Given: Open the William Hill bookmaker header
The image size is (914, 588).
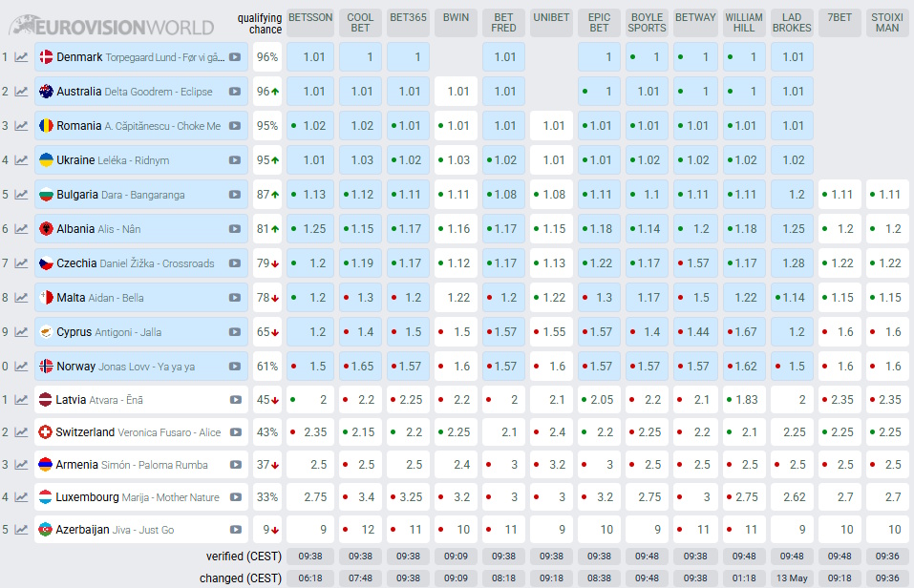Looking at the screenshot, I should tap(744, 23).
